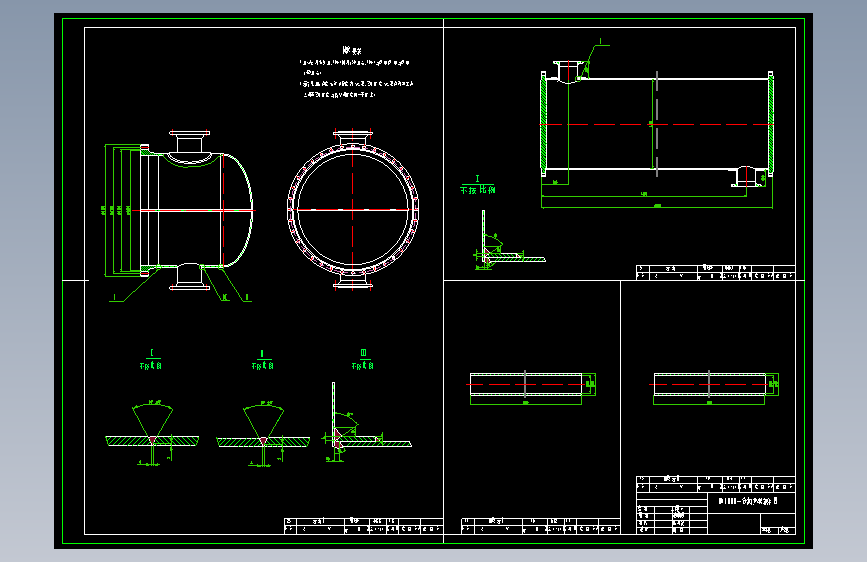This screenshot has height=562, width=867.
Task: Select the lower-right nozzle on the long shell
Action: click(746, 176)
